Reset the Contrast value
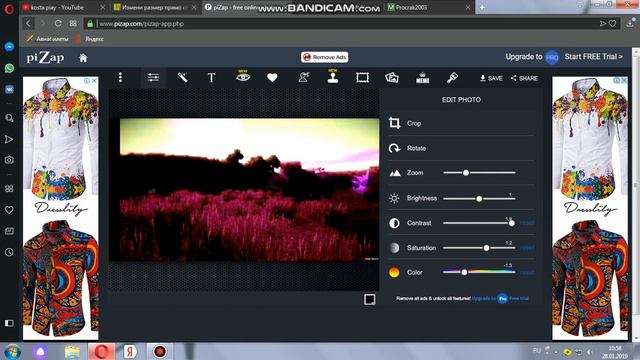The width and height of the screenshot is (640, 360). pos(527,223)
